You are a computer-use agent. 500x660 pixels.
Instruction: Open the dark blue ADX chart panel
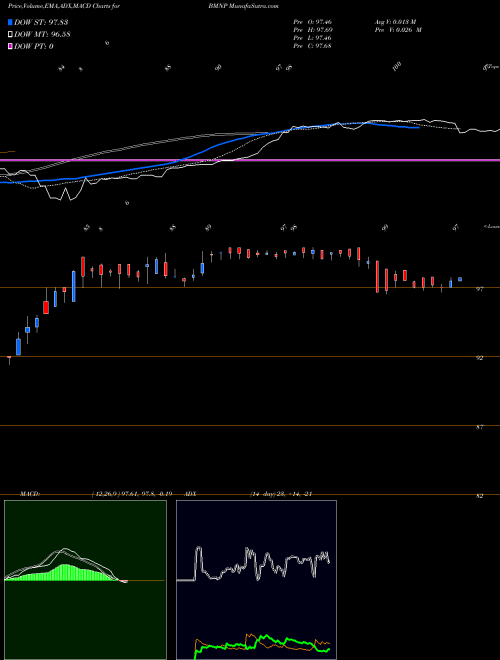[256, 580]
